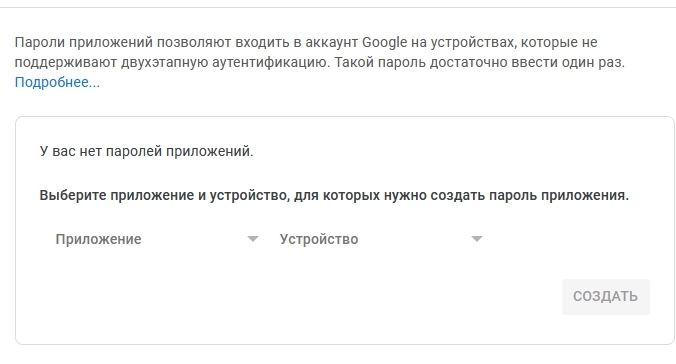Image resolution: width=676 pixels, height=364 pixels.
Task: Open the Подробнее... help link
Action: tap(57, 82)
